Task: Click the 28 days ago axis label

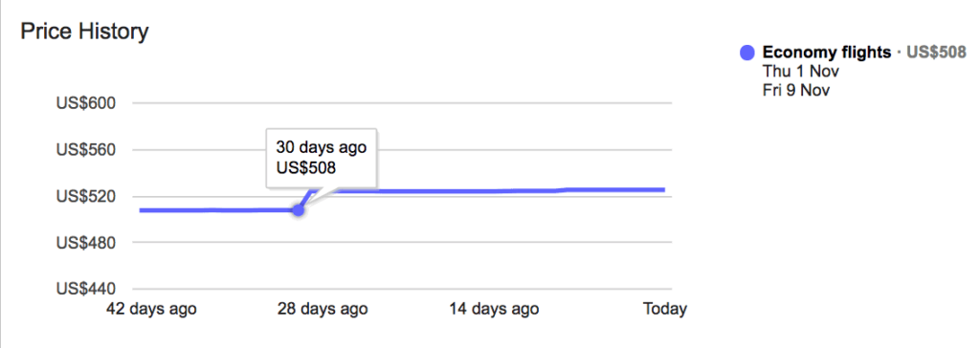Action: pyautogui.click(x=323, y=309)
